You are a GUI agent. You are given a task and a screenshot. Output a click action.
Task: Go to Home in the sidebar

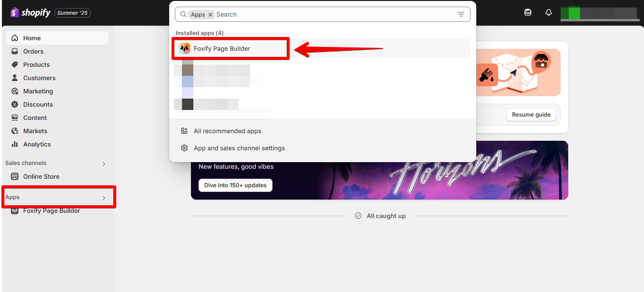[x=57, y=38]
